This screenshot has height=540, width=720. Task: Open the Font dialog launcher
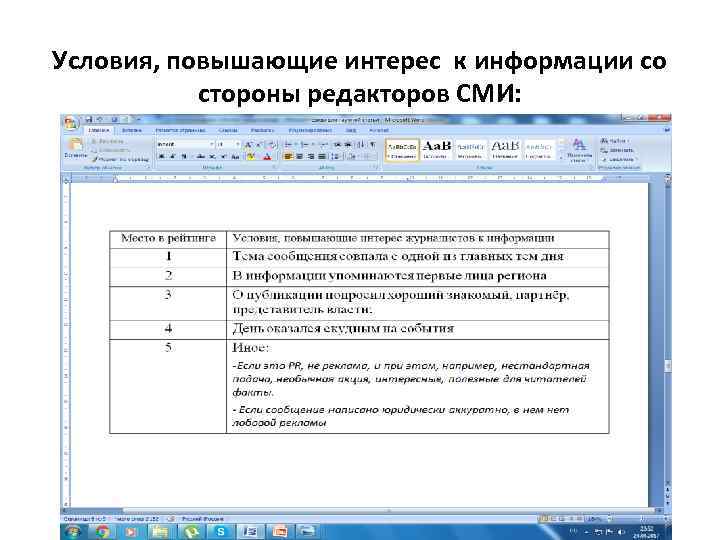pos(274,168)
